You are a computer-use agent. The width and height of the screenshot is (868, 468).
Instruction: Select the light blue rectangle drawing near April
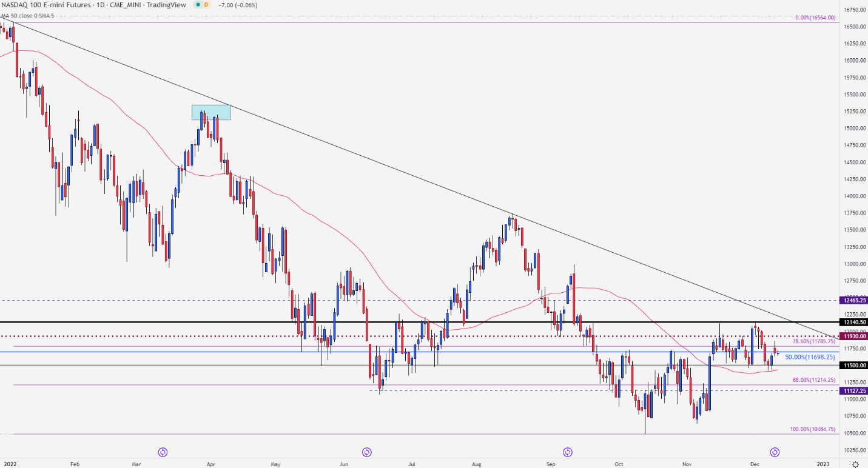[211, 112]
